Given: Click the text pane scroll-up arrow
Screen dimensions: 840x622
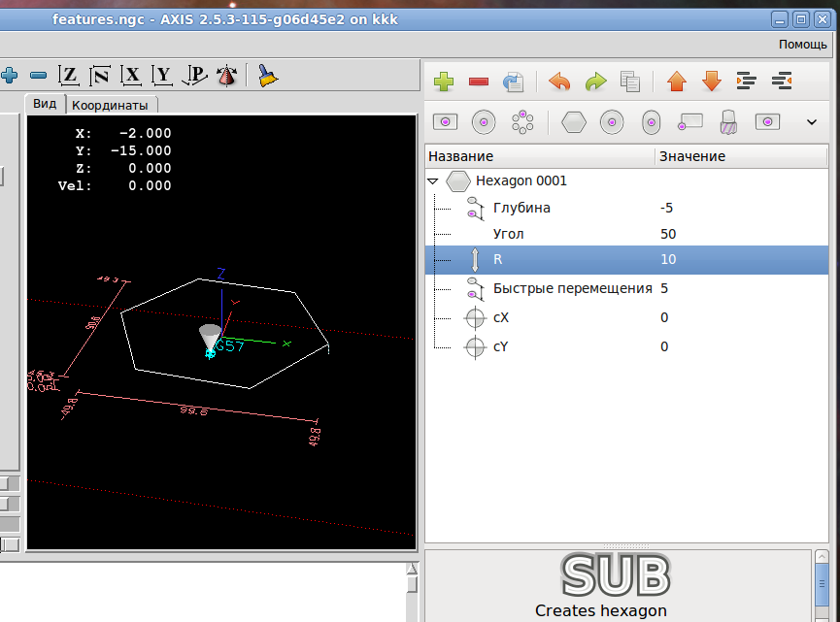Looking at the screenshot, I should point(412,569).
